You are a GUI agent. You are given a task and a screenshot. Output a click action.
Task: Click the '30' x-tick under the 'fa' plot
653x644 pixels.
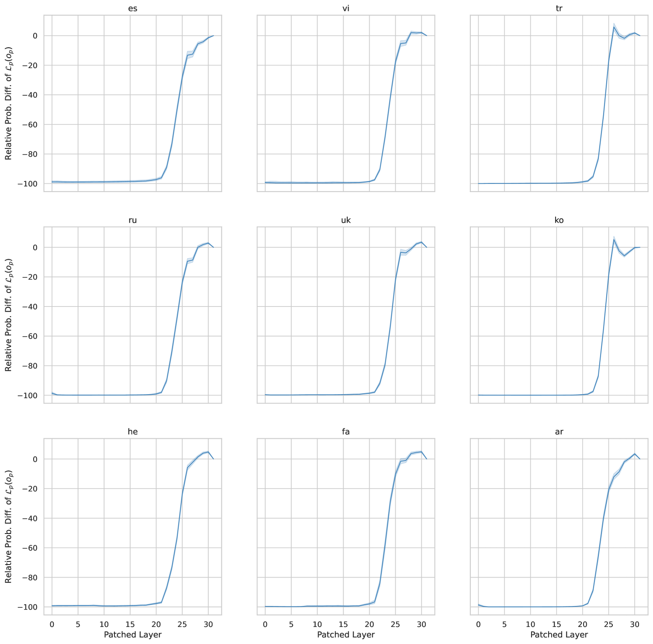point(422,623)
